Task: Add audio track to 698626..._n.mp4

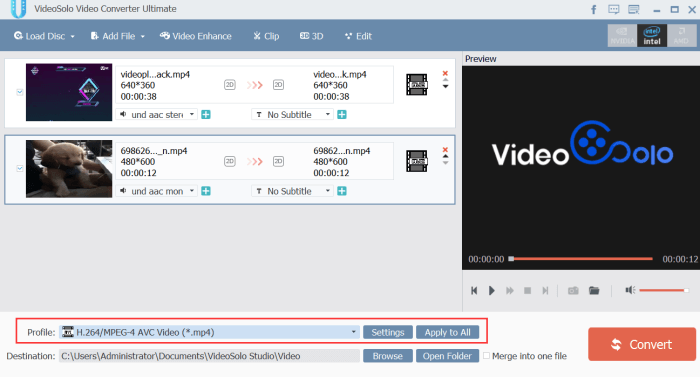Action: pyautogui.click(x=206, y=191)
